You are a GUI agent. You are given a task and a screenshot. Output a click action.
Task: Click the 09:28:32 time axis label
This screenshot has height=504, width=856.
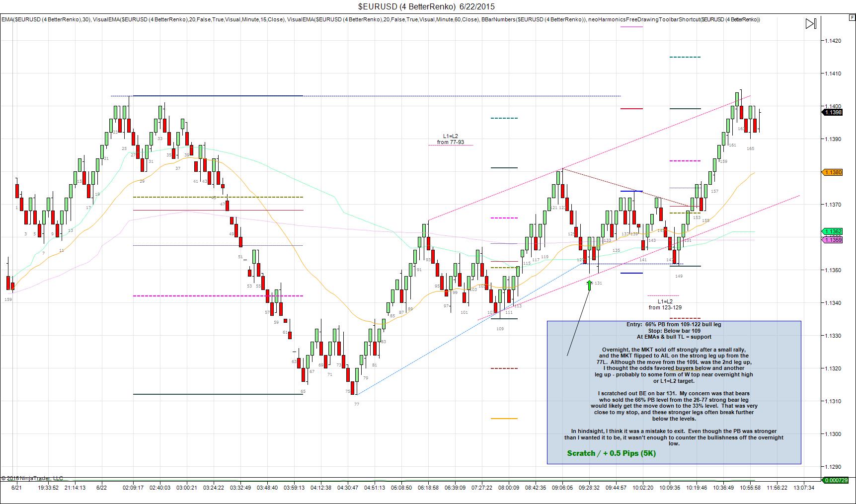[589, 488]
